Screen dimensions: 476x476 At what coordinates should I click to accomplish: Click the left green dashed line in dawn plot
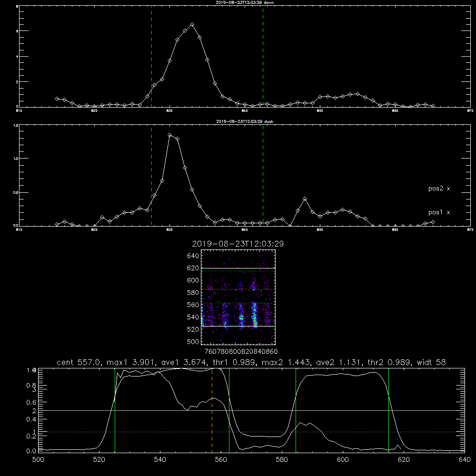point(151,56)
